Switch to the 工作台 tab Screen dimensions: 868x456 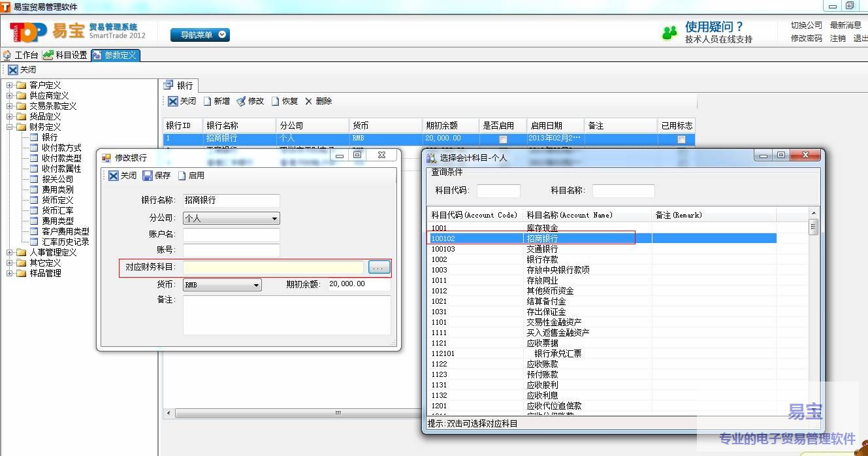click(21, 56)
